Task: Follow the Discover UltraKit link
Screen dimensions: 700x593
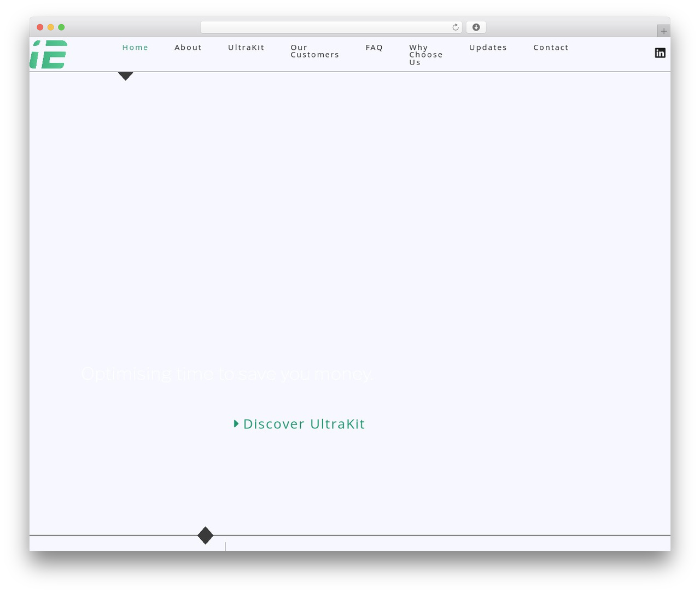Action: click(299, 424)
